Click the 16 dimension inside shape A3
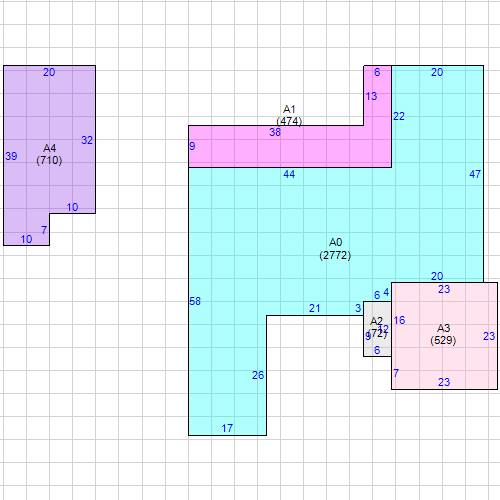Viewport: 500px width, 500px height. click(399, 320)
